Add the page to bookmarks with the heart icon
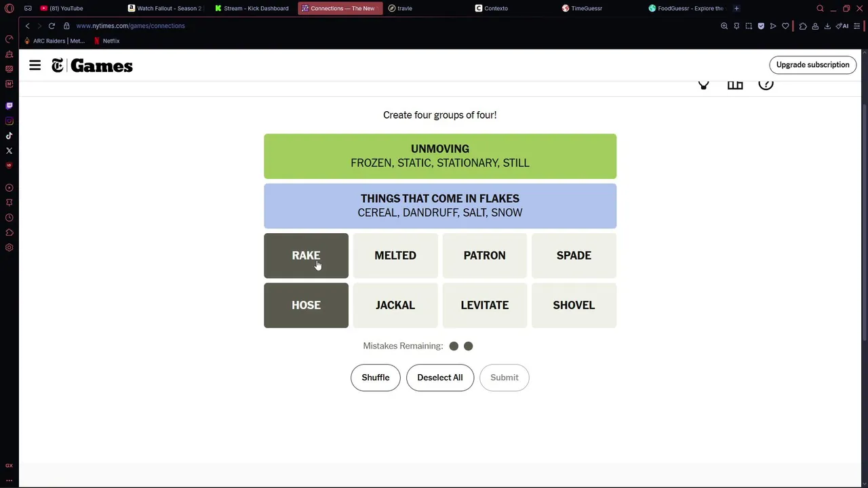Image resolution: width=868 pixels, height=488 pixels. [785, 26]
